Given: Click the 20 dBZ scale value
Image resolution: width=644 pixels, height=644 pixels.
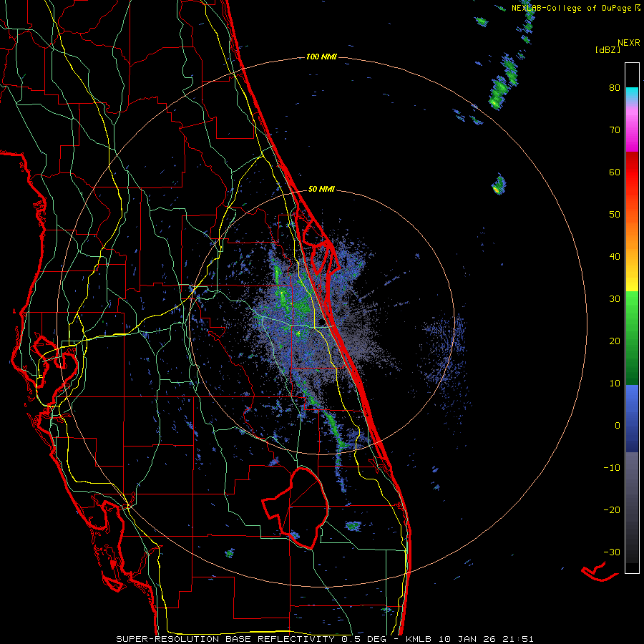Looking at the screenshot, I should tap(615, 341).
